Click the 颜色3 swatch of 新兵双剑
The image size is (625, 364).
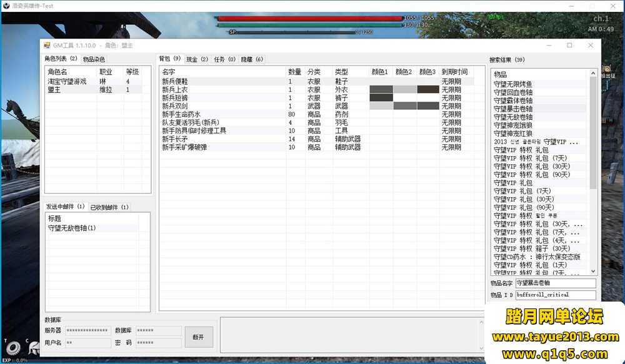[x=428, y=106]
